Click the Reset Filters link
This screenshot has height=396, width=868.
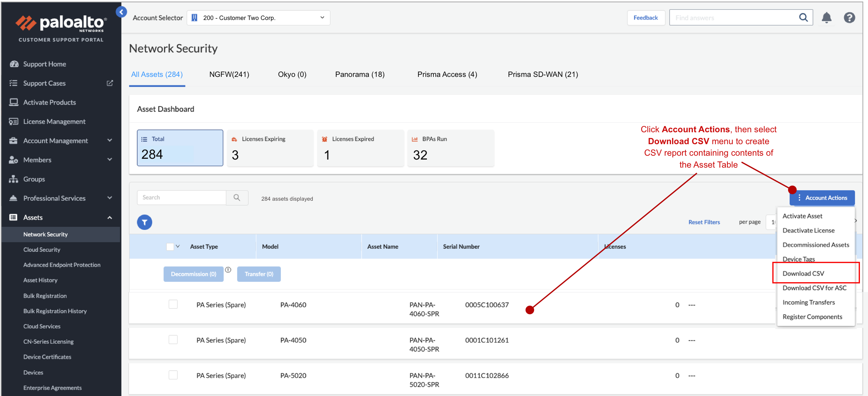click(704, 222)
